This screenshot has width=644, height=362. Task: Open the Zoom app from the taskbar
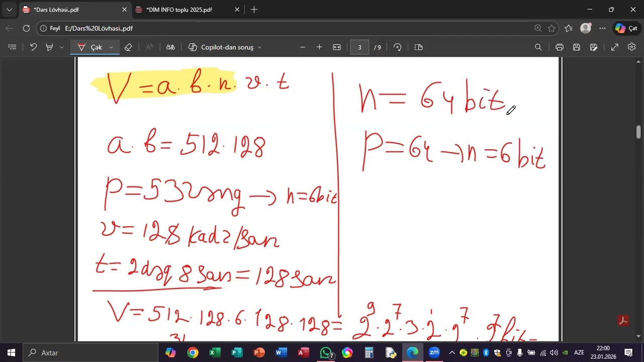tap(434, 352)
